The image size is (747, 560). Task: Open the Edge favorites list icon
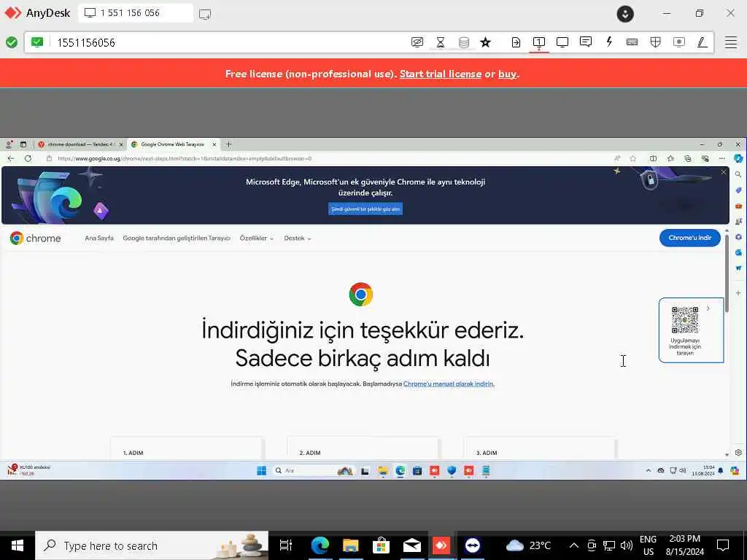670,158
